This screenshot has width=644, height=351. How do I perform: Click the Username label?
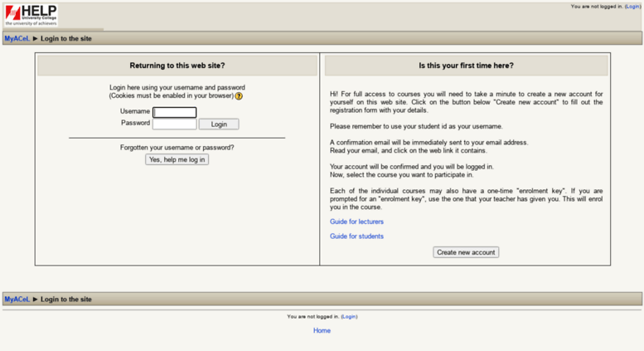pos(135,111)
